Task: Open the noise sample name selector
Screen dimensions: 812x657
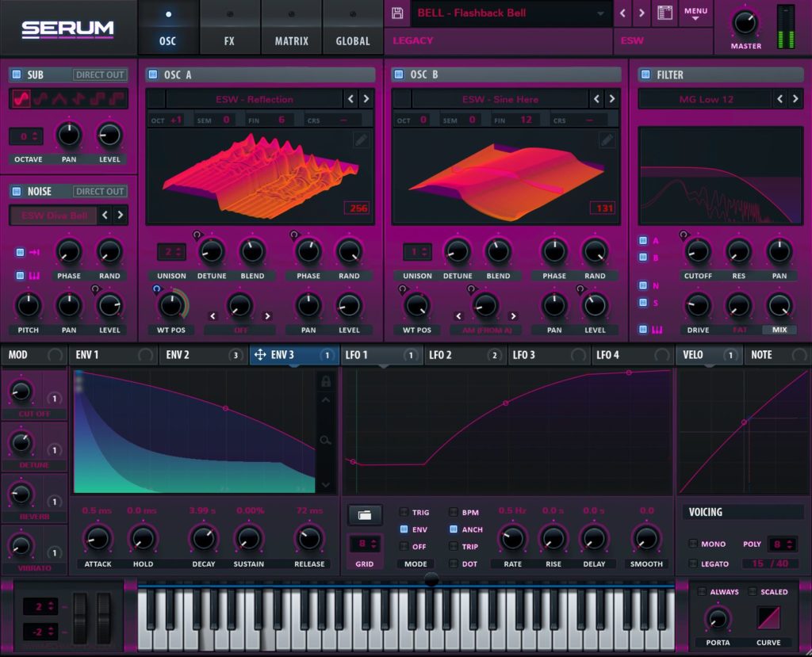Action: (x=54, y=216)
